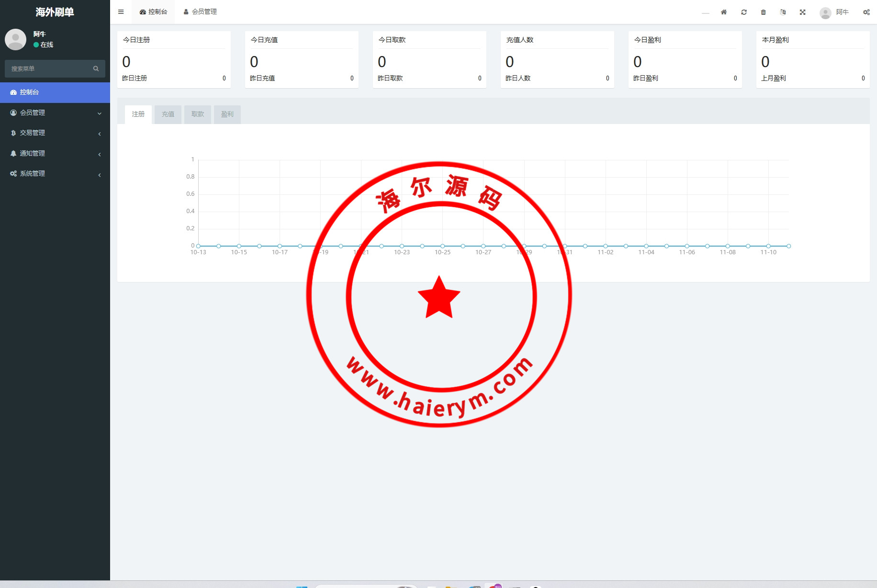Click the refresh icon in top toolbar
This screenshot has height=588, width=877.
click(x=744, y=12)
